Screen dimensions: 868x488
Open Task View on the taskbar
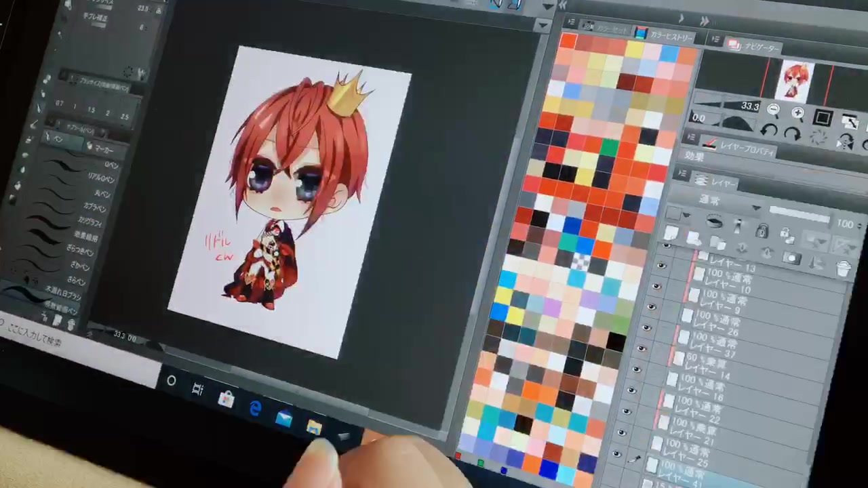[x=198, y=390]
